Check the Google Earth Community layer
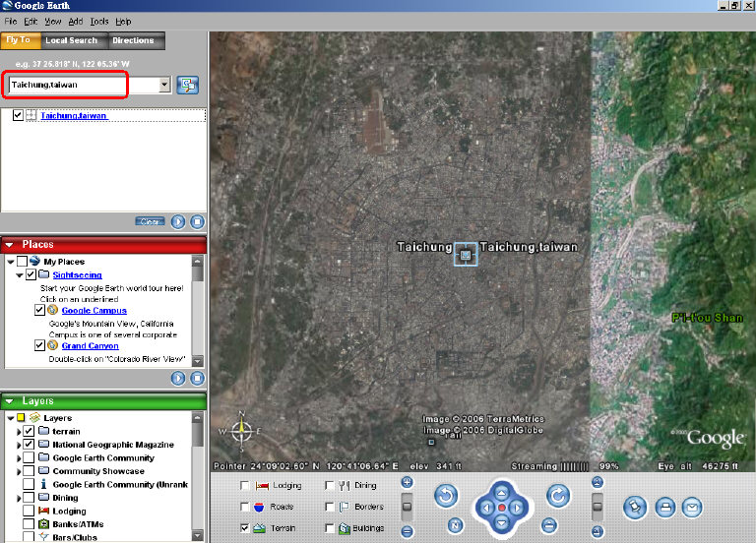Image resolution: width=756 pixels, height=543 pixels. point(29,457)
